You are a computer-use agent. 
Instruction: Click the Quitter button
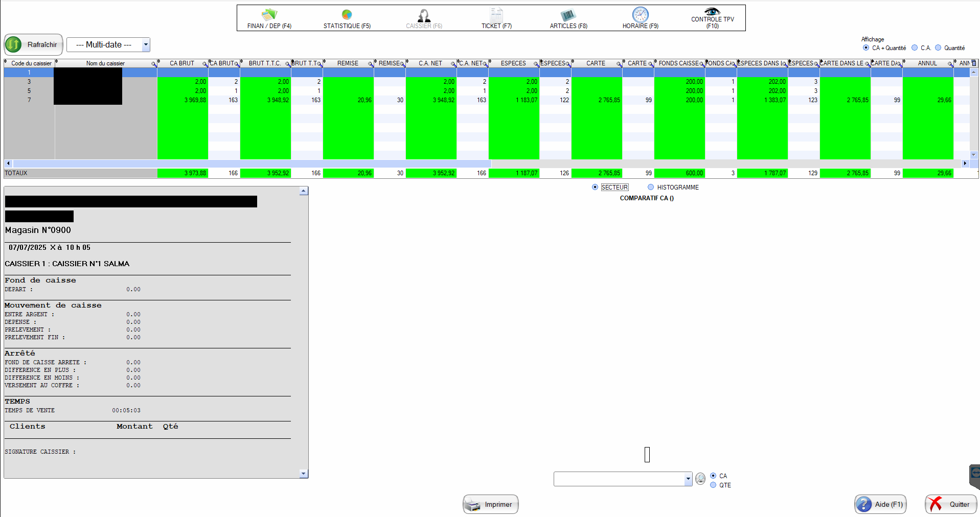[x=950, y=504]
